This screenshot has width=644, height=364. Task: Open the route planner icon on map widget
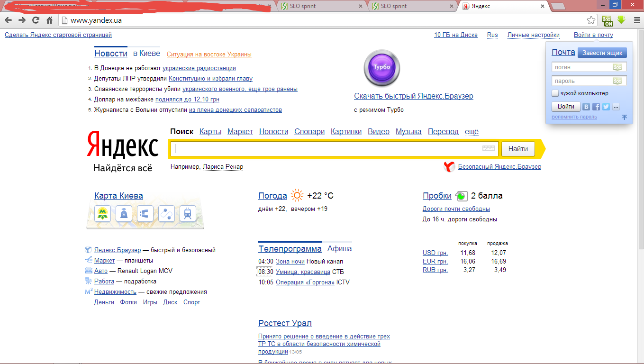[x=166, y=213]
